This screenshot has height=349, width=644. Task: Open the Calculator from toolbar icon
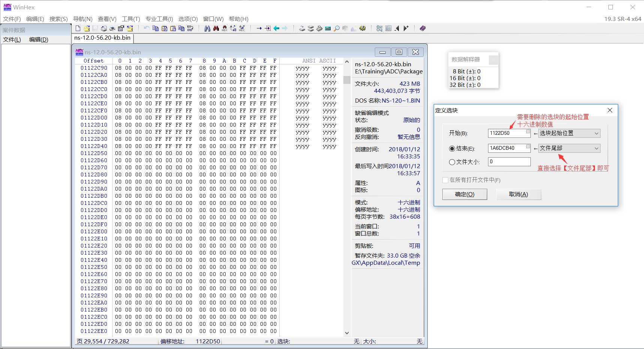point(328,28)
